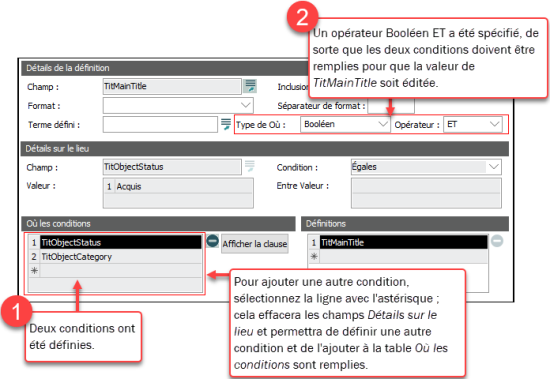The height and width of the screenshot is (379, 550).
Task: Click the Où les conditions header
Action: point(158,224)
